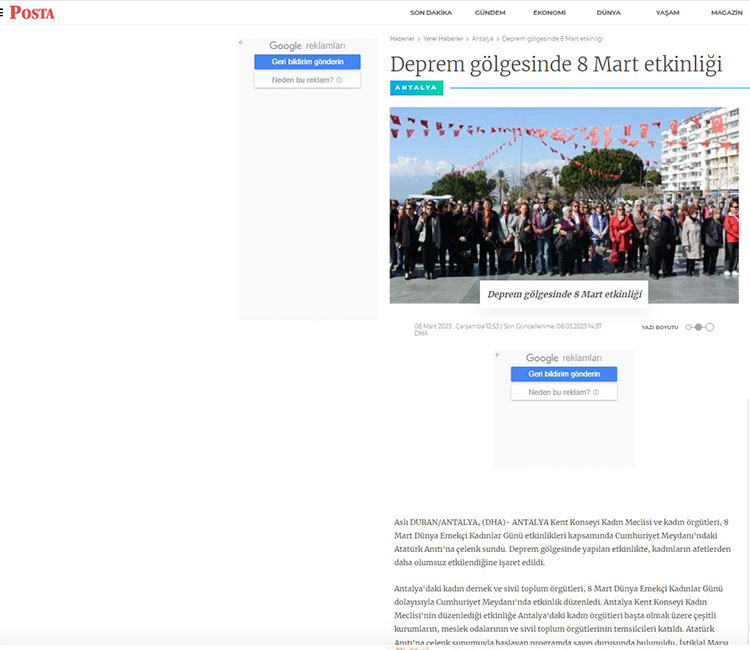Viewport: 750px width, 650px height.
Task: Open the Antalya breadcrumb link
Action: pos(482,39)
